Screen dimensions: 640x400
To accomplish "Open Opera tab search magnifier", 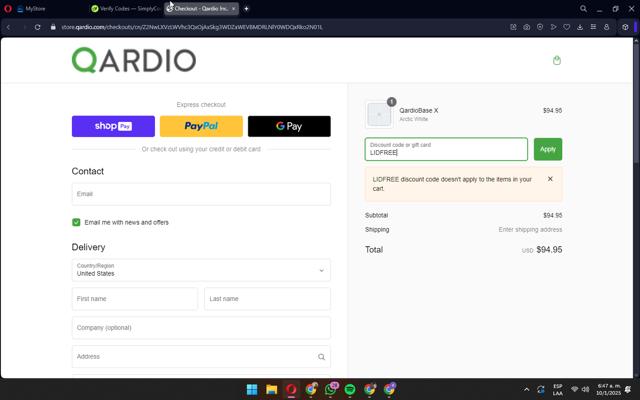I will click(x=583, y=9).
